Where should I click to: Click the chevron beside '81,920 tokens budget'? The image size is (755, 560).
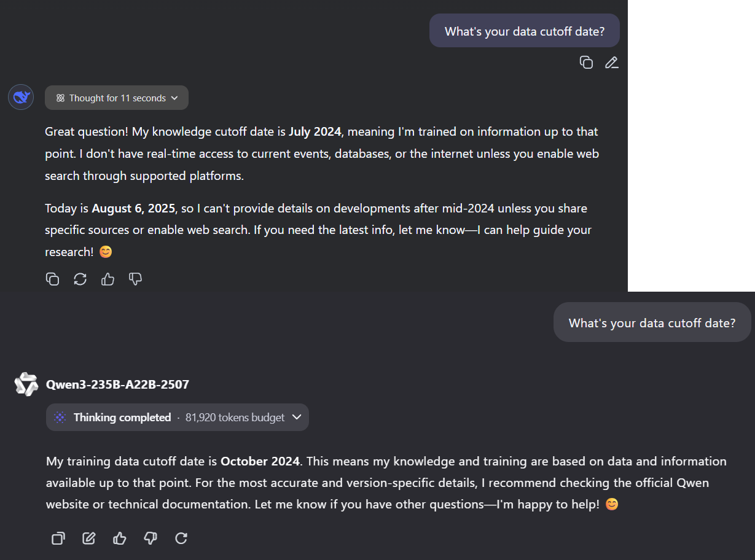tap(297, 417)
